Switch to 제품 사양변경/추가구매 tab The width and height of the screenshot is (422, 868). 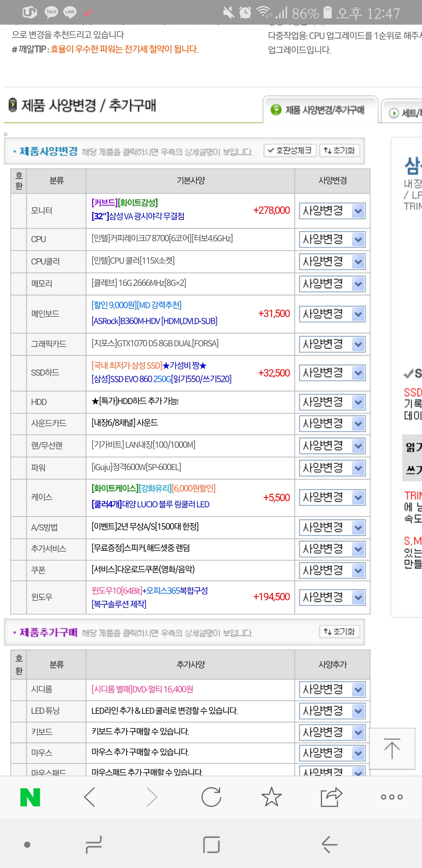(321, 110)
